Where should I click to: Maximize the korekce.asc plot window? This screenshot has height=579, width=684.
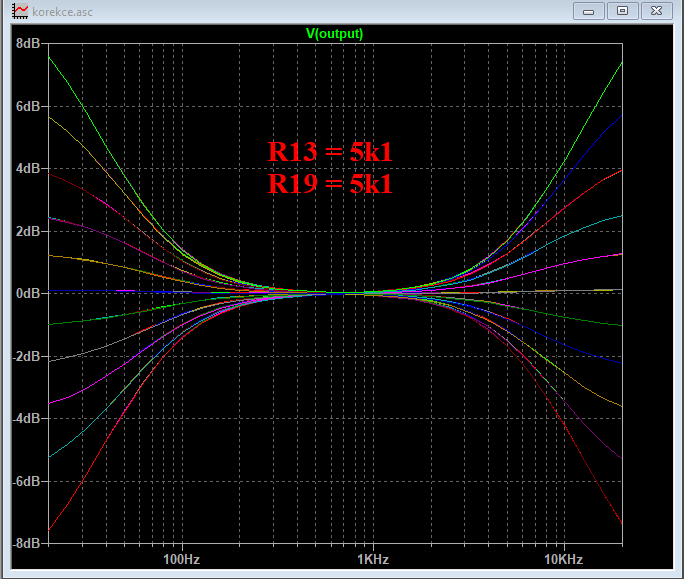coord(622,11)
